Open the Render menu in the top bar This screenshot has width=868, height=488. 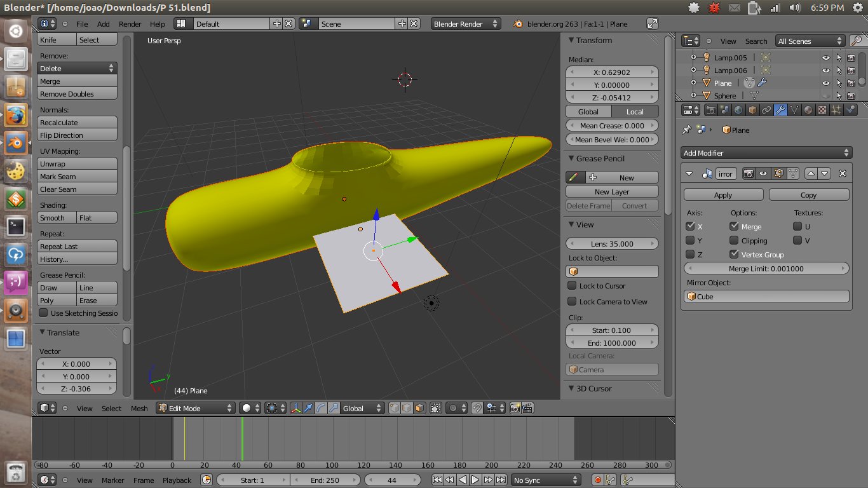click(130, 24)
